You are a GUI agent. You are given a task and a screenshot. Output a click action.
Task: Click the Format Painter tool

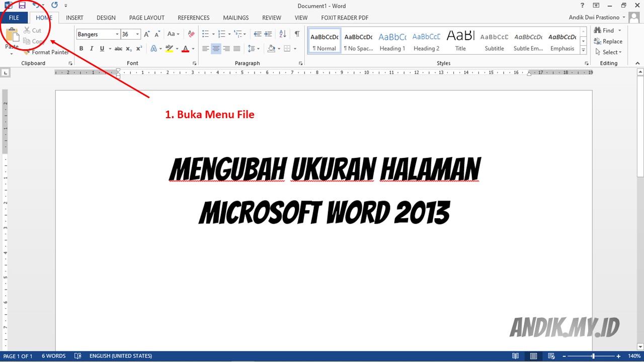pos(46,52)
